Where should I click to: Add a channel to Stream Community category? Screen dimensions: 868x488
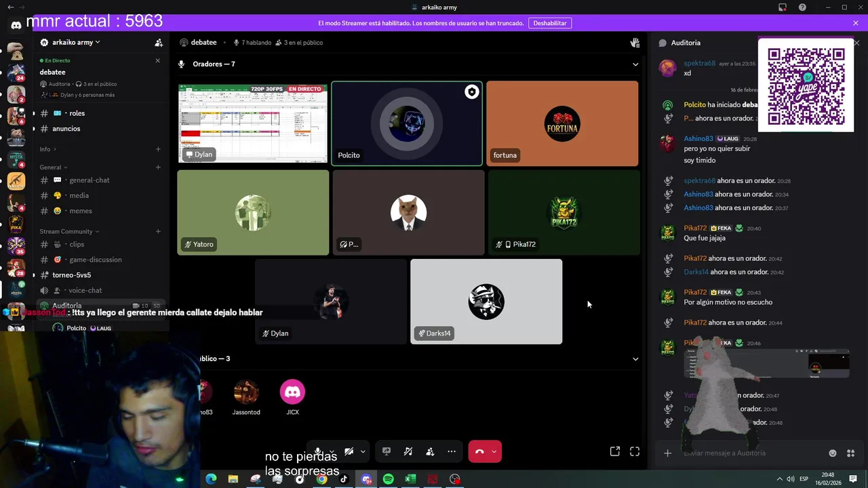click(158, 231)
